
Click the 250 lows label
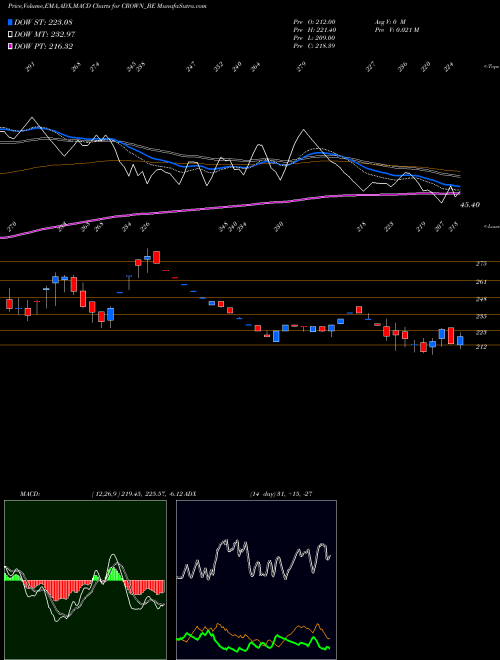pyautogui.click(x=278, y=226)
